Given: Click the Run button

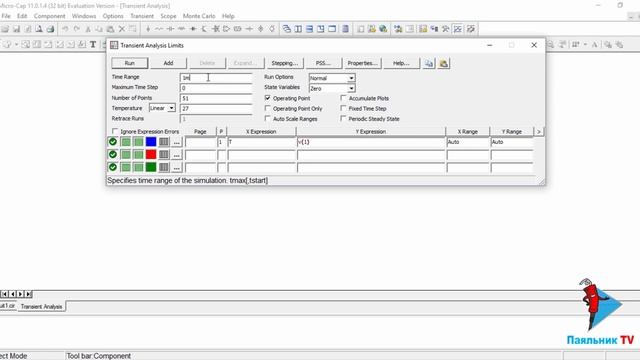Looking at the screenshot, I should (x=130, y=63).
